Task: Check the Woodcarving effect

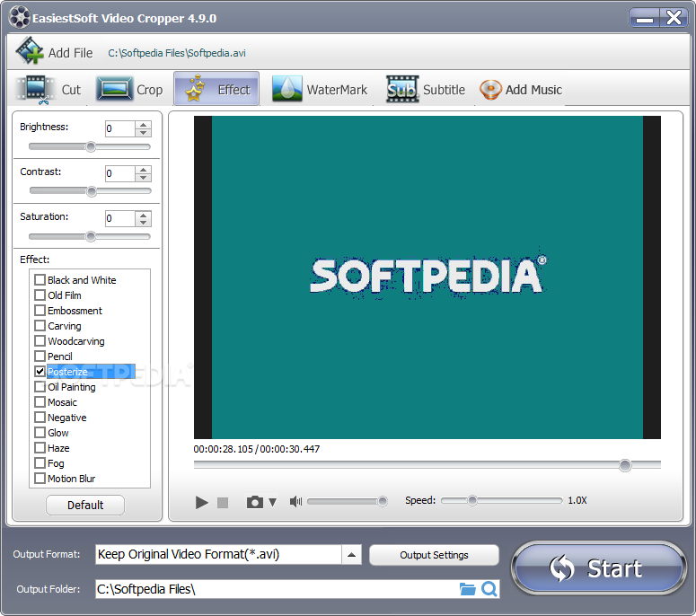Action: [40, 341]
